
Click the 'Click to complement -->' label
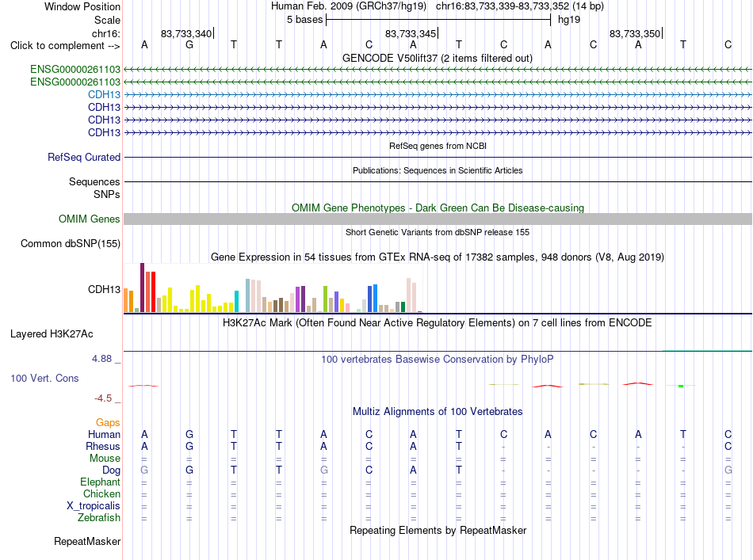[65, 46]
